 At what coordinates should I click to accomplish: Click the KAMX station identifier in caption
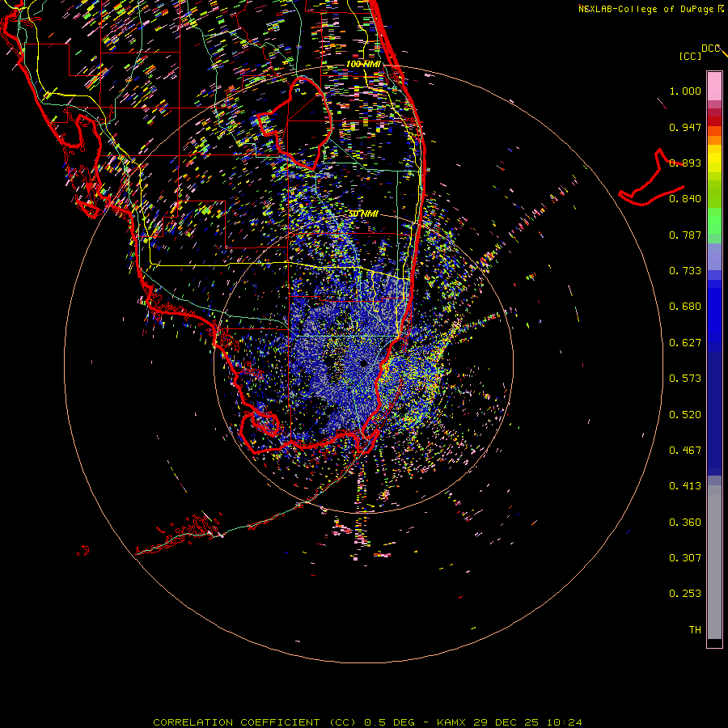(x=451, y=722)
